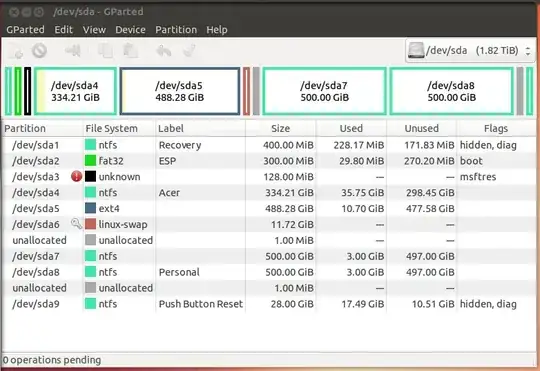Select the /dev/sda7 row in the table
Viewport: 540px width, 371px height.
pos(269,256)
